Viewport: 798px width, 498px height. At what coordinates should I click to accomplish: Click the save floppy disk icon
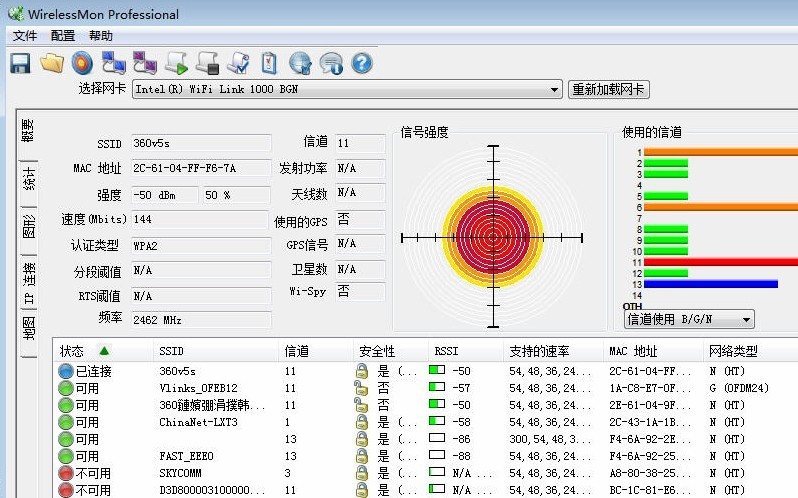tap(20, 64)
